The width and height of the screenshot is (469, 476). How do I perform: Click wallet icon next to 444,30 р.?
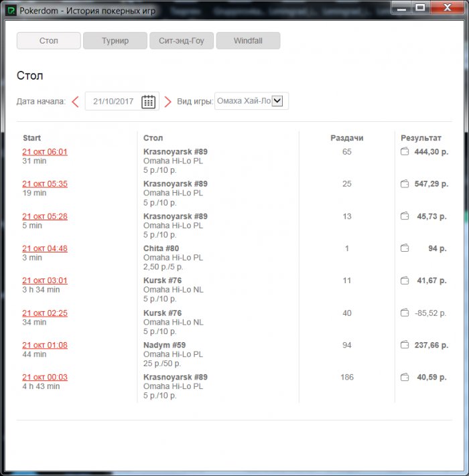point(405,151)
